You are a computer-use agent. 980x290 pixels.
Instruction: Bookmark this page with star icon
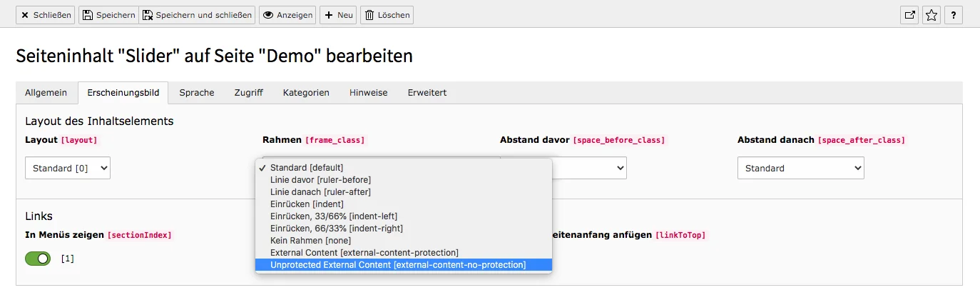click(x=931, y=15)
